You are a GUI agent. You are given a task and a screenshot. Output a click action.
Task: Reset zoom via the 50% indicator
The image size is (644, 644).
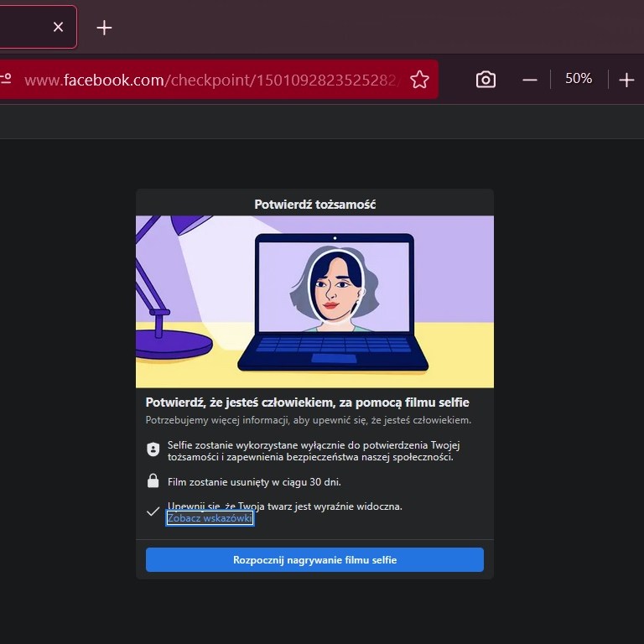point(578,79)
